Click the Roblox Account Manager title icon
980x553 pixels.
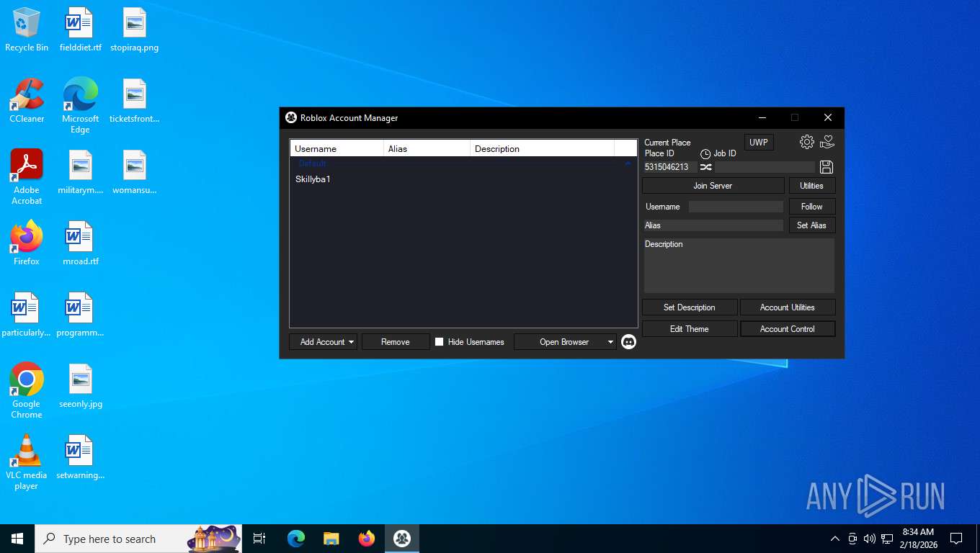point(291,118)
